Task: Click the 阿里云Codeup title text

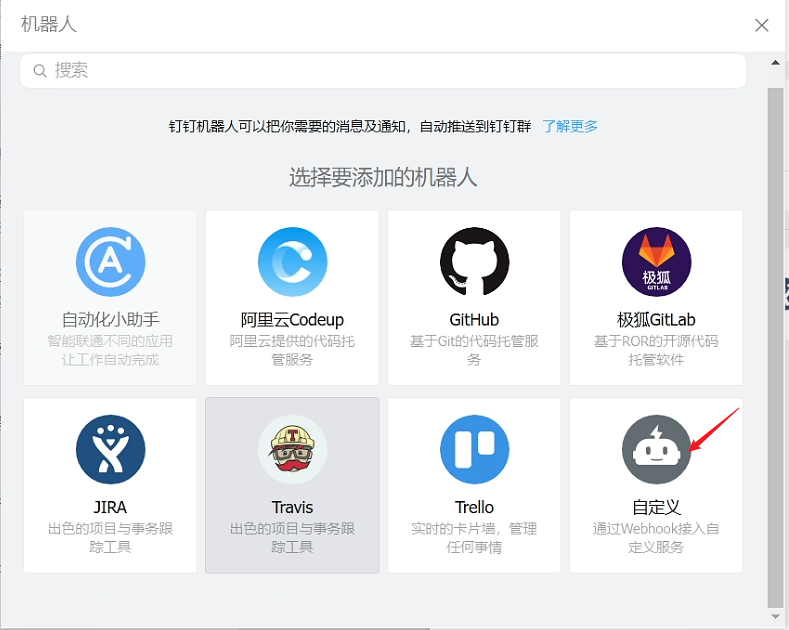Action: (x=292, y=320)
